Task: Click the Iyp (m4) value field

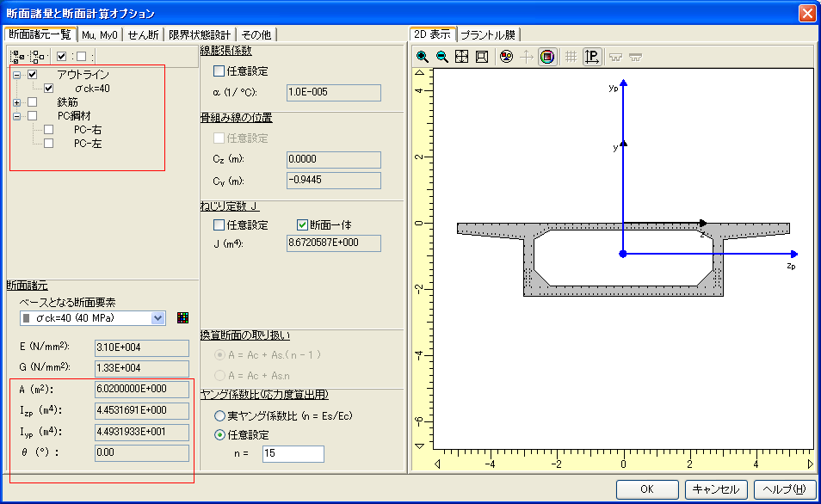Action: point(142,433)
